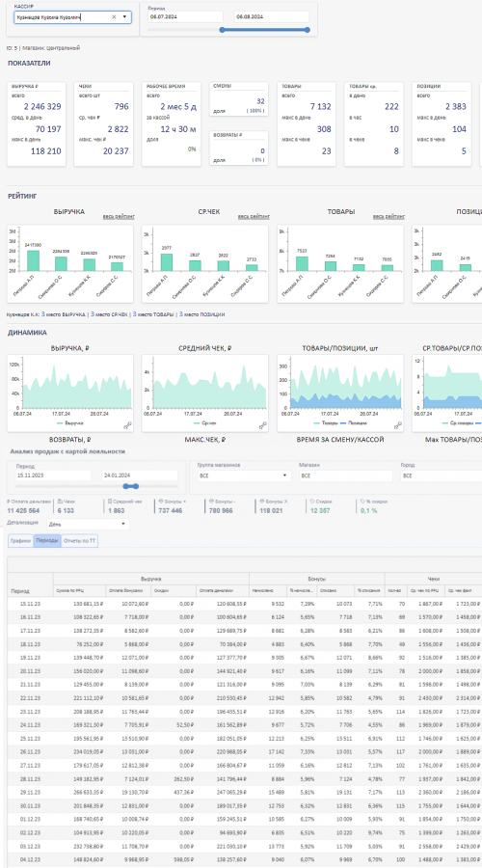Click link icon on Выручка dynamics chart
Image resolution: width=482 pixels, height=868 pixels.
coord(128,425)
